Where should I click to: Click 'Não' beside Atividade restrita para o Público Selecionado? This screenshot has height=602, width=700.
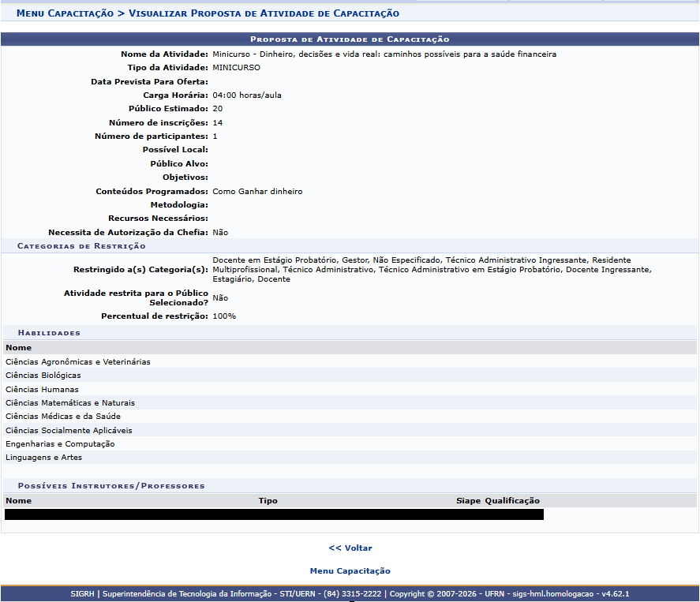tap(220, 298)
